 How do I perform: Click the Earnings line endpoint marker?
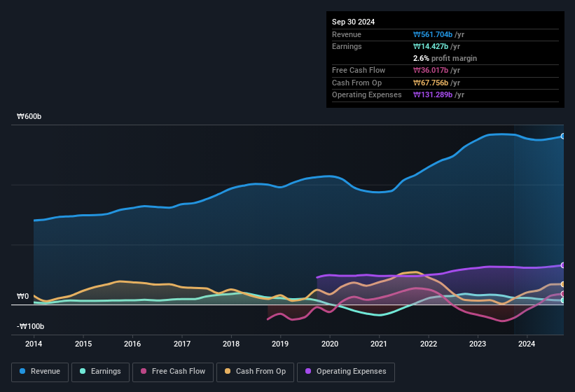point(563,300)
